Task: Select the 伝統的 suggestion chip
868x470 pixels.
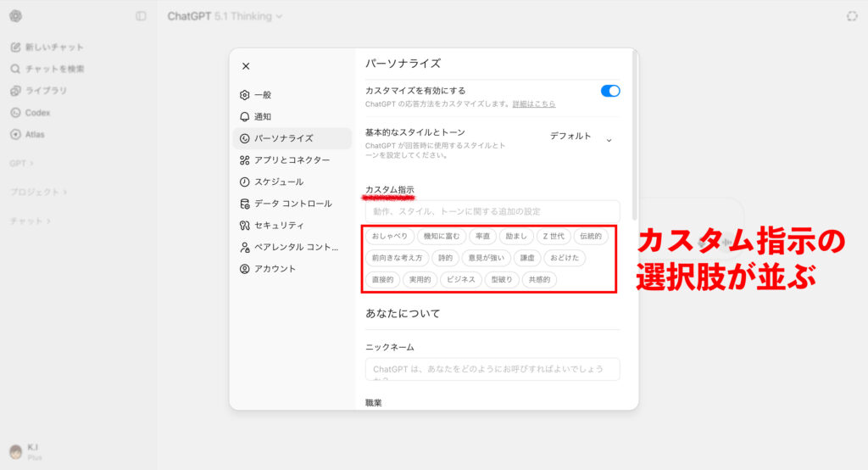Action: point(591,236)
